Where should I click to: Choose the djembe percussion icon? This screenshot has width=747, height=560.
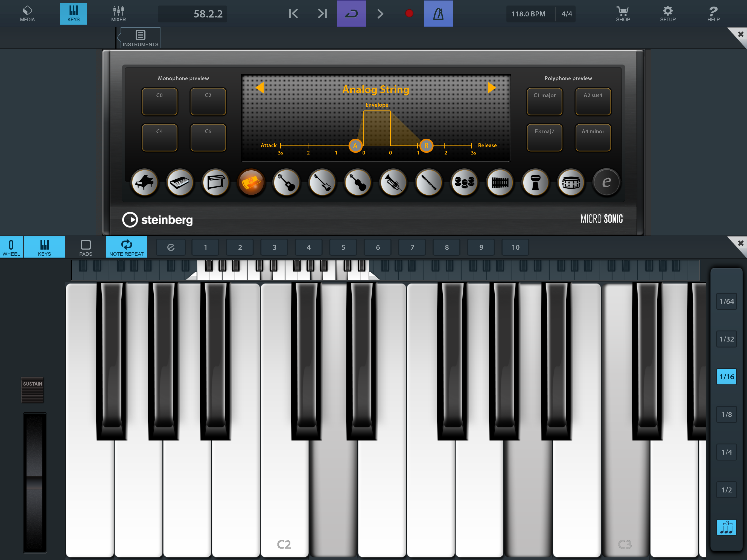(x=535, y=183)
